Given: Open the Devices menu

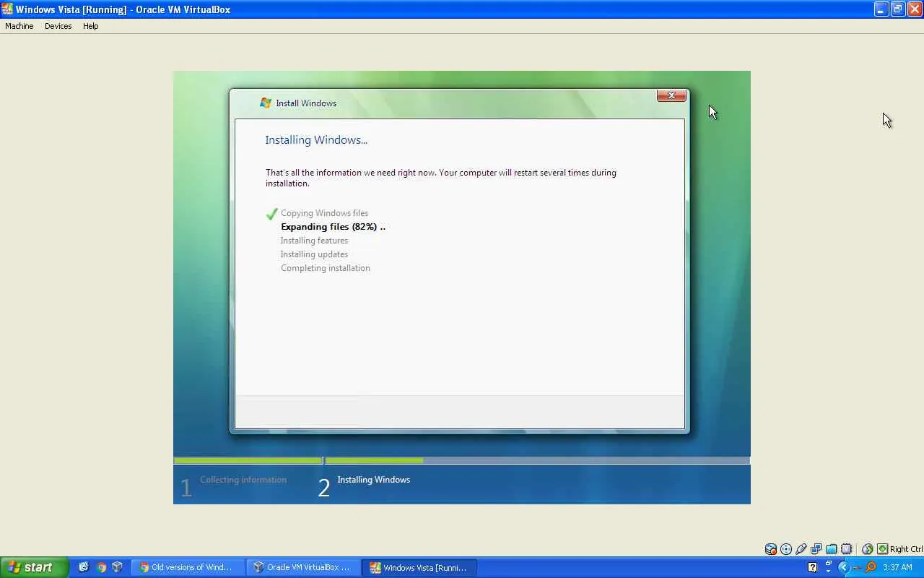Looking at the screenshot, I should click(x=58, y=26).
